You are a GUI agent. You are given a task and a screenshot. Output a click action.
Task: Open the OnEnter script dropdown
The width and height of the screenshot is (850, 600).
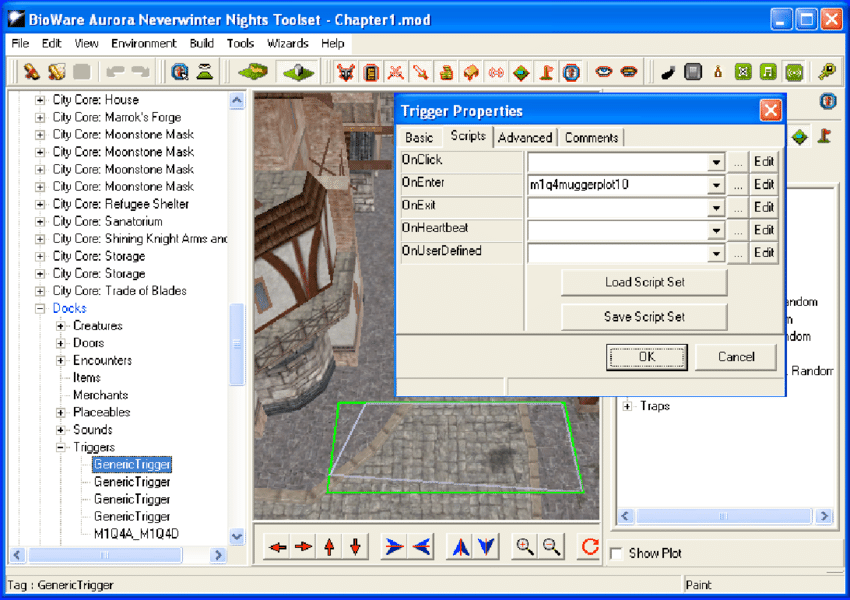coord(716,185)
